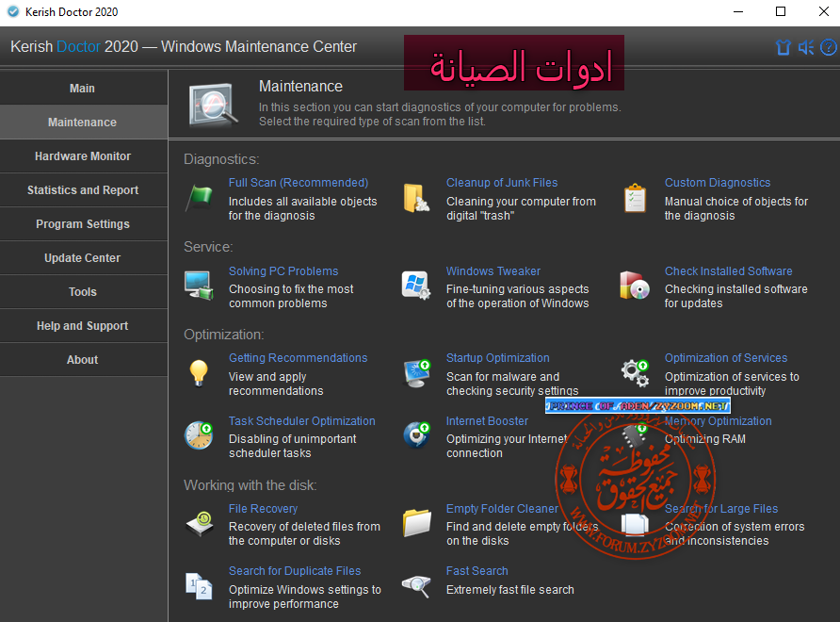Viewport: 840px width, 622px height.
Task: Select the Maintenance sidebar tab
Action: (x=84, y=123)
